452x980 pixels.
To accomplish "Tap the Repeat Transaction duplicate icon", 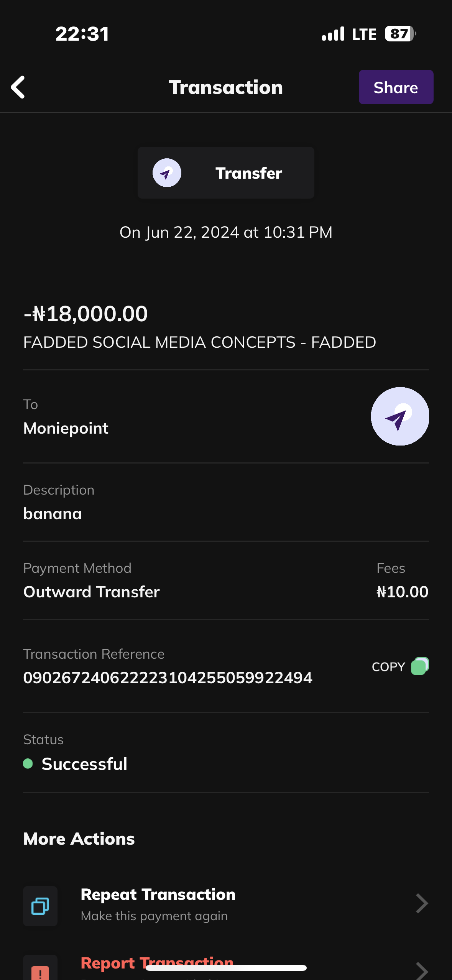I will point(40,906).
